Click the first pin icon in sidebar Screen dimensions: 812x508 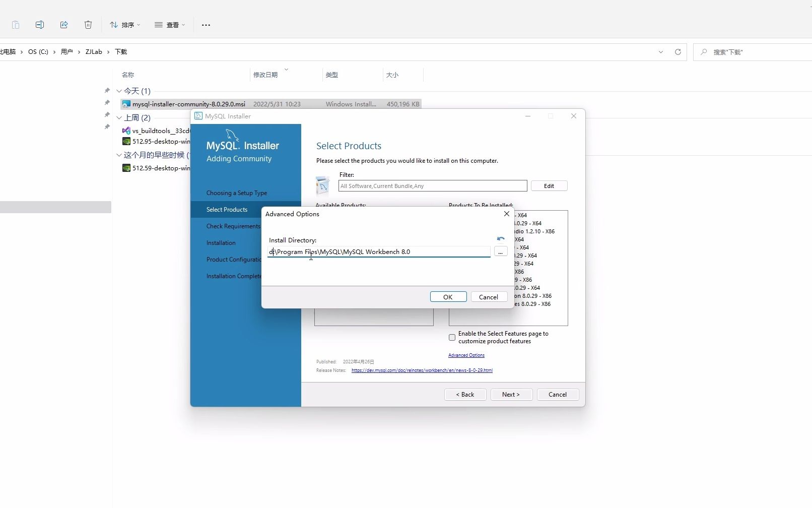pos(107,91)
